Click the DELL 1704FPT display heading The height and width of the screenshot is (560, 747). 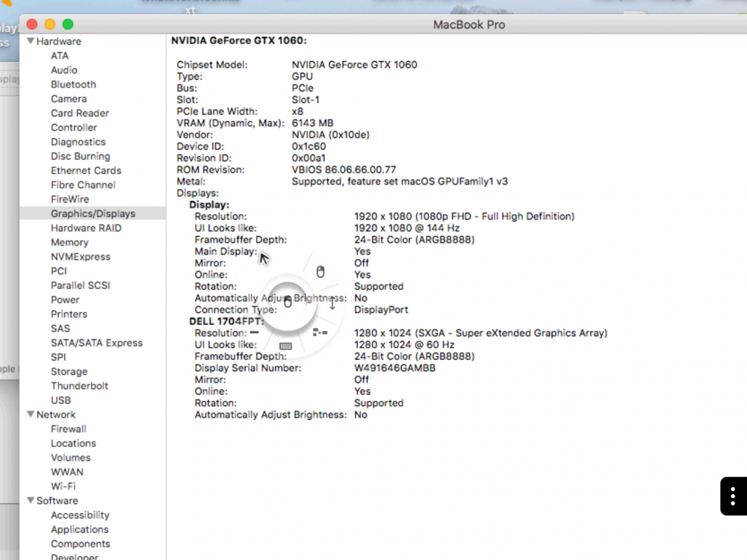(x=226, y=321)
